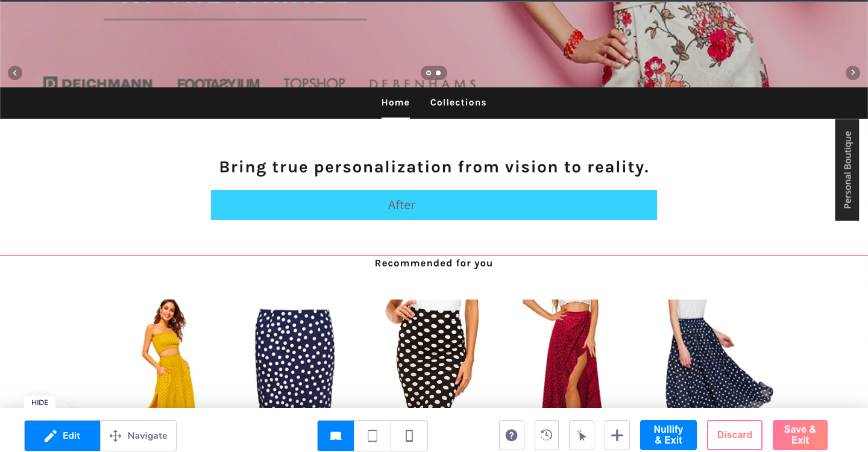Go to previous carousel slide arrow
Screen dimensions: 868x452
[15, 73]
